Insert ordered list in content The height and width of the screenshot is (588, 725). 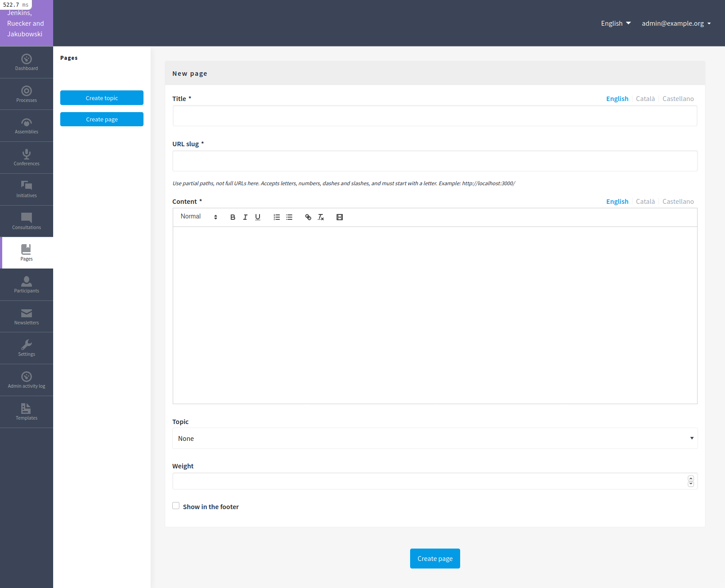pyautogui.click(x=277, y=217)
